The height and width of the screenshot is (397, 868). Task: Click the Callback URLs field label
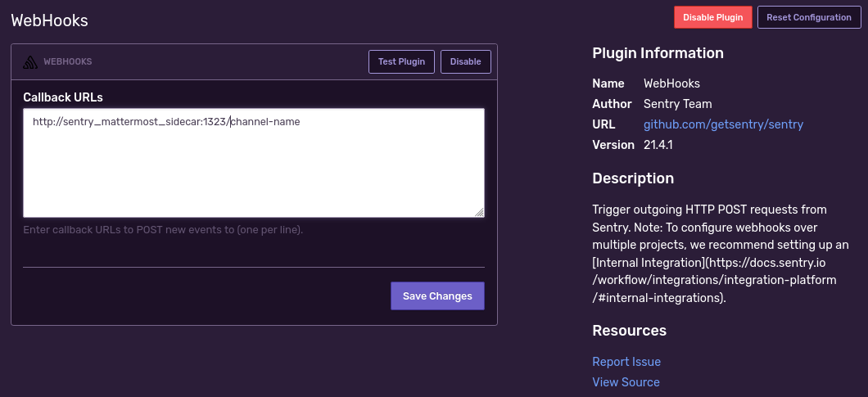pyautogui.click(x=63, y=97)
